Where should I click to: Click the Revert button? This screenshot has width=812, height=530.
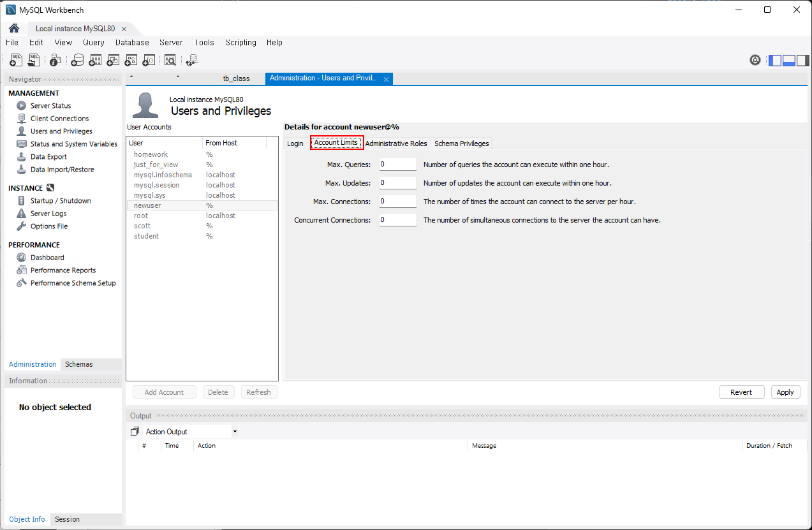741,392
